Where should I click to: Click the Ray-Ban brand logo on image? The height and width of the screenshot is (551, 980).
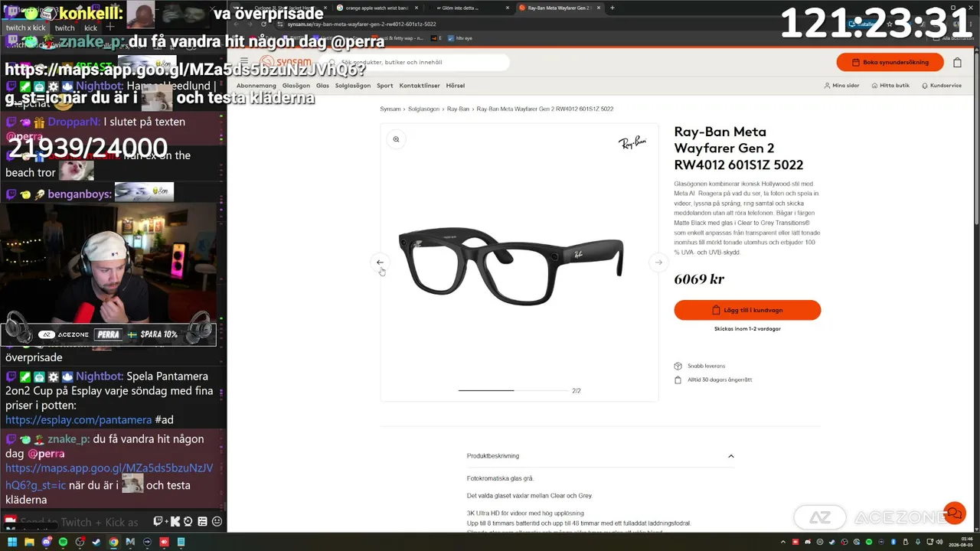tap(632, 142)
